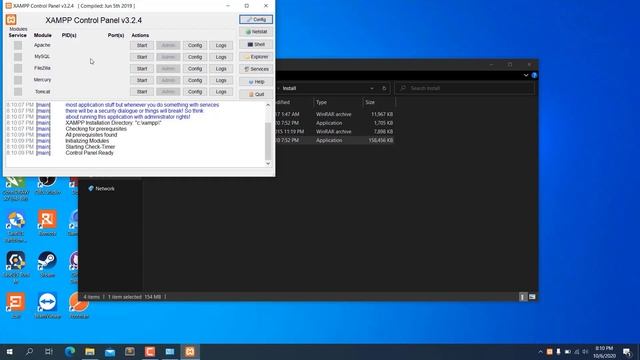
Task: Toggle the Tomcat service checkbox
Action: (x=18, y=92)
